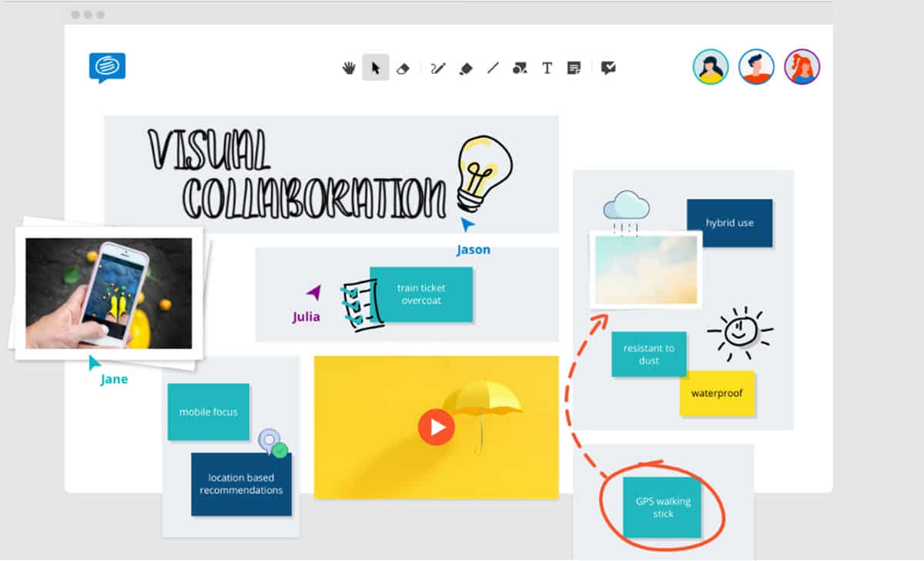Select the yellow 'waterproof' note
924x561 pixels.
(x=717, y=393)
